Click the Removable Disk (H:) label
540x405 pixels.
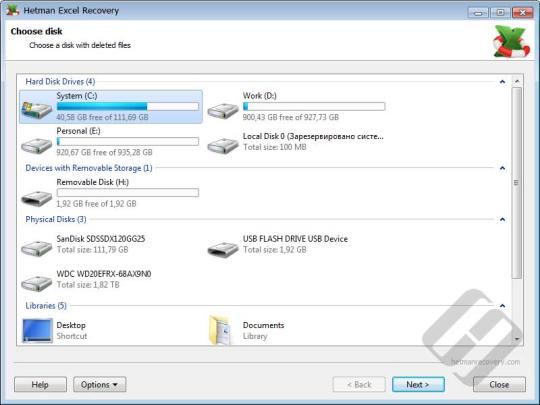pos(93,182)
